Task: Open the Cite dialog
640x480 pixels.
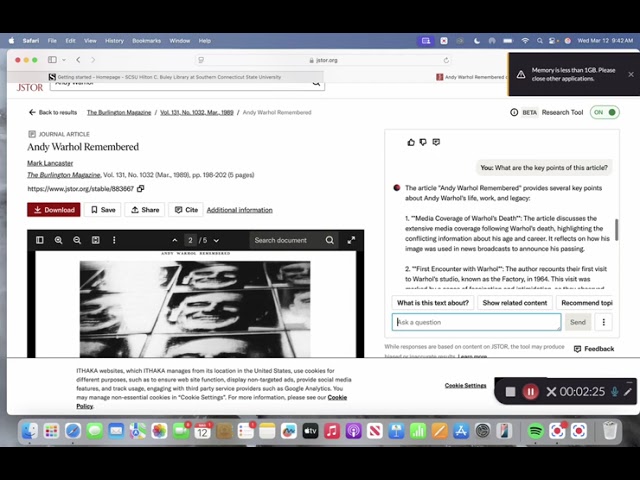Action: pos(186,210)
